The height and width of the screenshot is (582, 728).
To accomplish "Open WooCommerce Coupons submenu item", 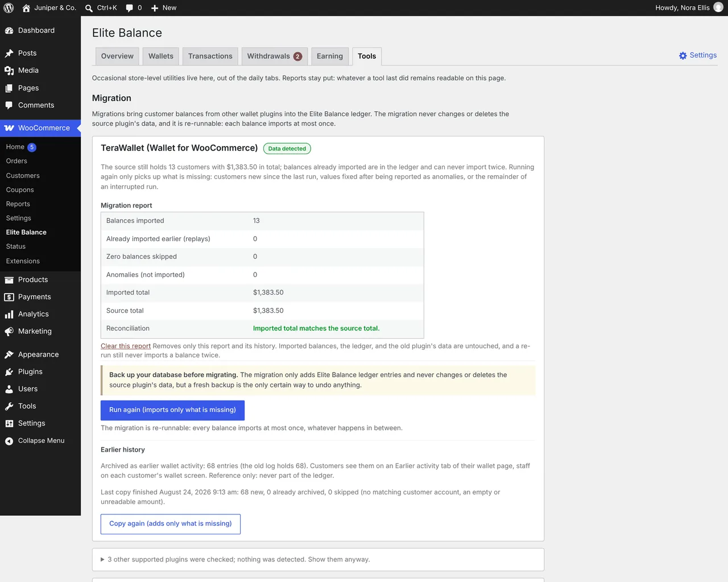I will point(20,190).
